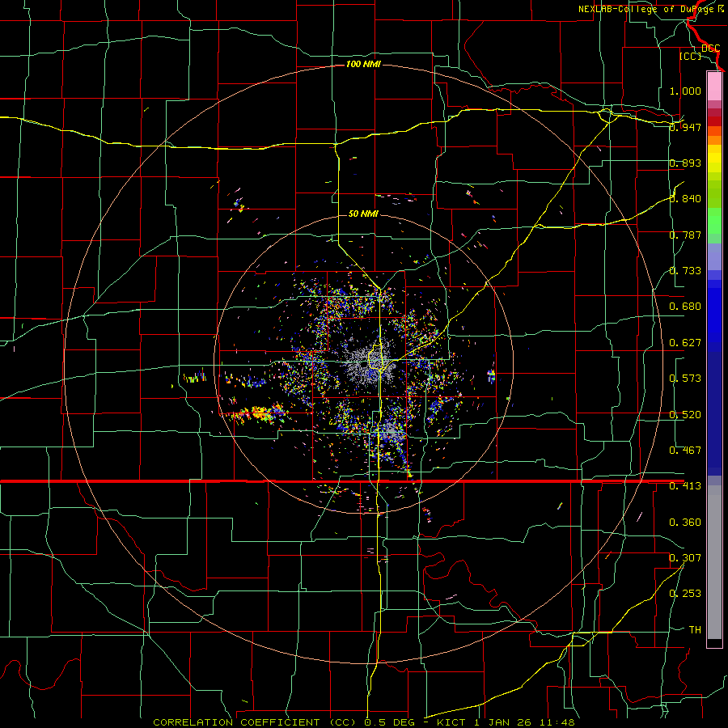The height and width of the screenshot is (728, 728).
Task: Click the 0.573 scale value
Action: click(685, 379)
